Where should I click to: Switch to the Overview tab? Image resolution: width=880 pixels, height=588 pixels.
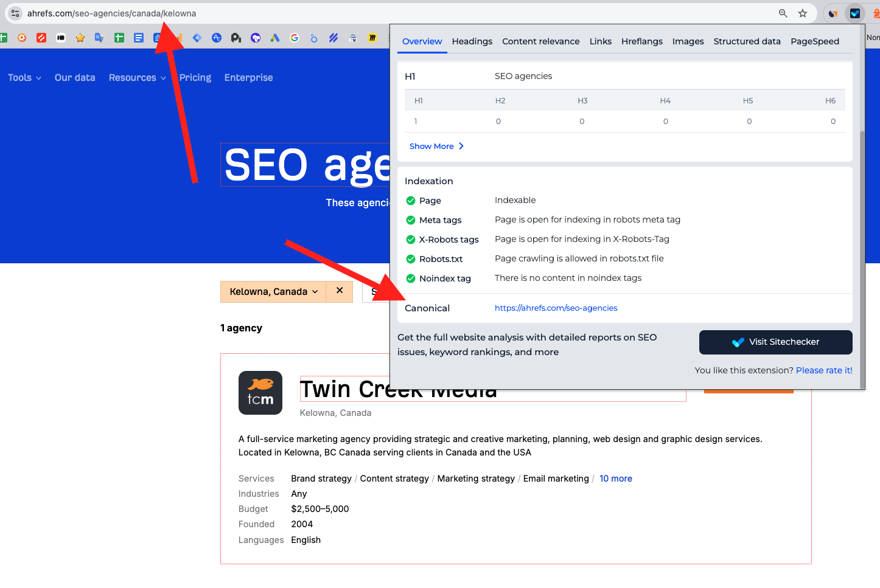[422, 41]
